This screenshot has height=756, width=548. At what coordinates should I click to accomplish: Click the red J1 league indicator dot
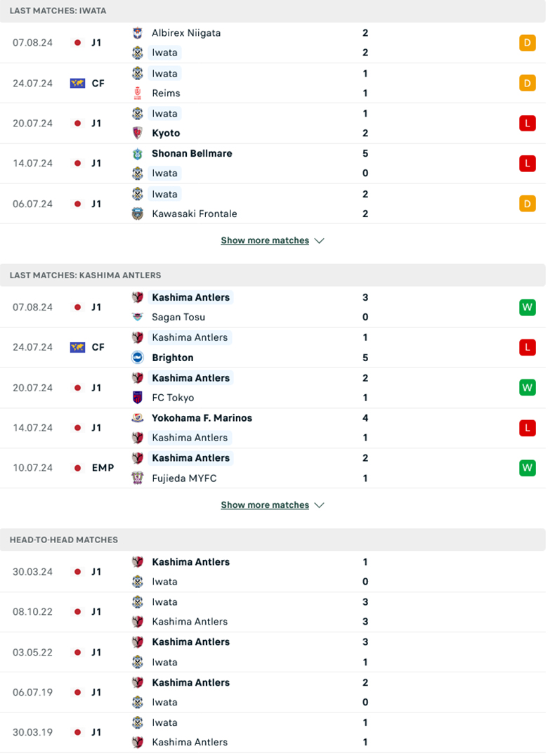[x=77, y=42]
